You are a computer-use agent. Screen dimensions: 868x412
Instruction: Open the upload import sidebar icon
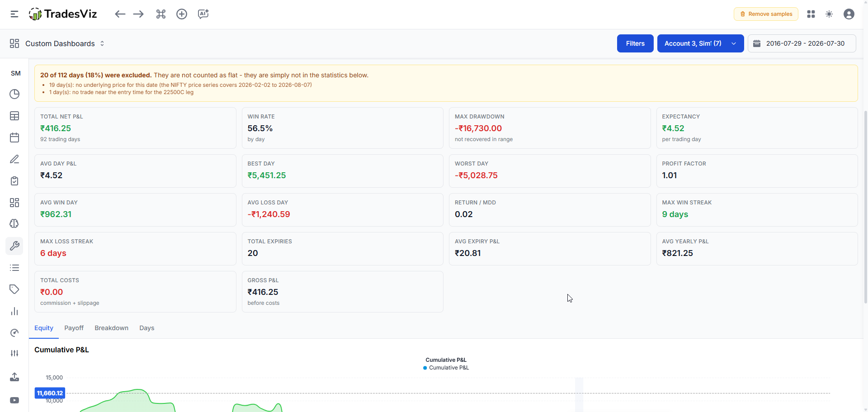pyautogui.click(x=14, y=377)
